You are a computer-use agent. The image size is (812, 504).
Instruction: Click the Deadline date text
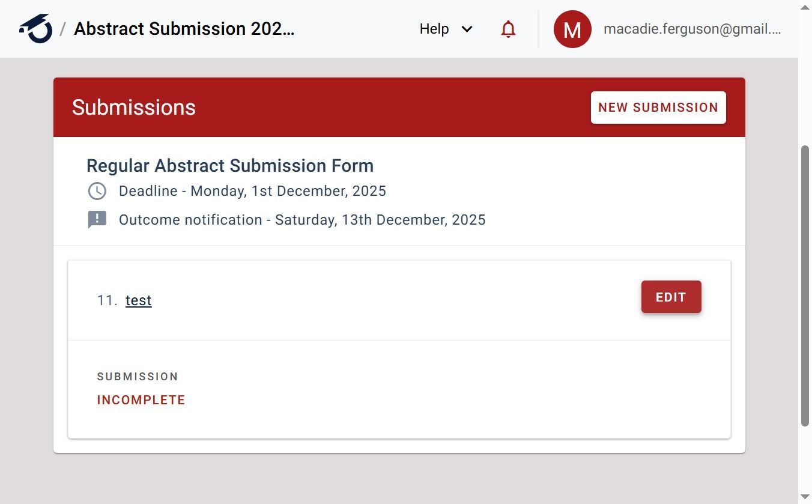click(x=252, y=192)
